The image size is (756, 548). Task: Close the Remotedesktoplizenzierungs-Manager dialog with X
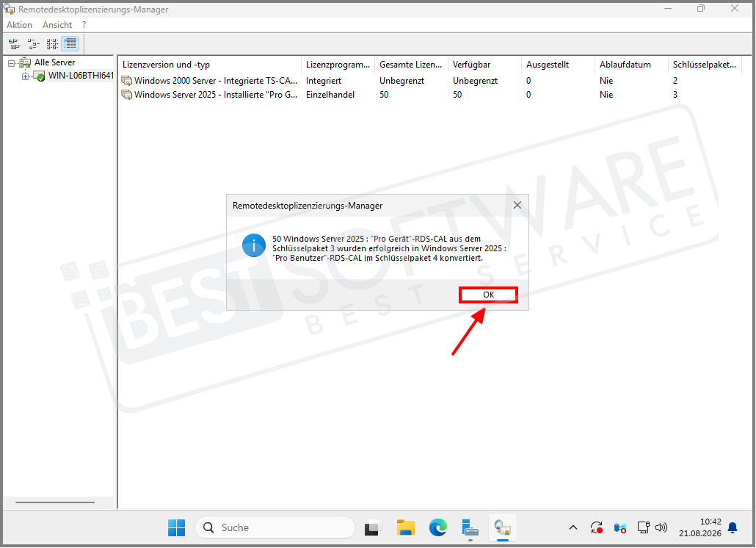[x=517, y=206]
